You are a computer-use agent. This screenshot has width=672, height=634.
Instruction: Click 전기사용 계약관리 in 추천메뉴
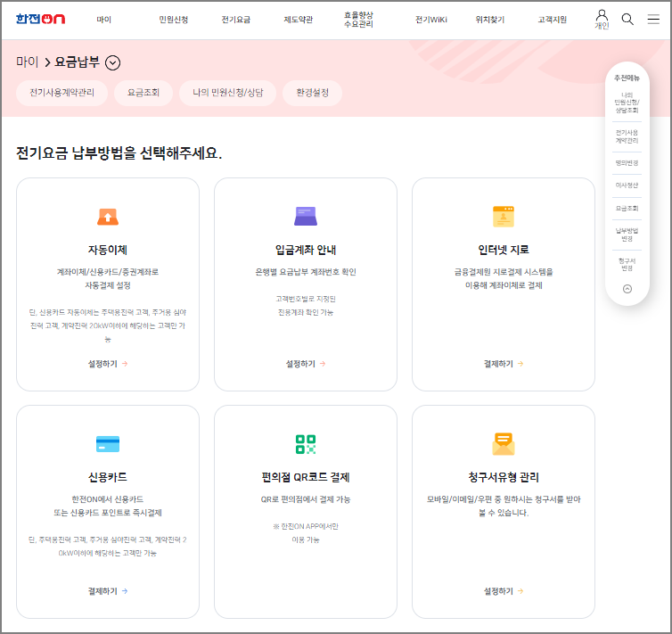(627, 136)
